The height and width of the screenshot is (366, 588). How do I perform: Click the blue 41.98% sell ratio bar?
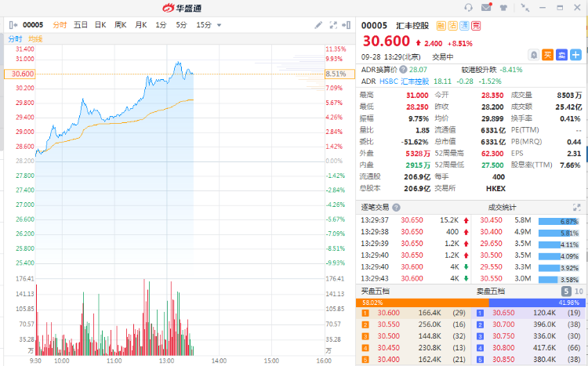click(537, 303)
